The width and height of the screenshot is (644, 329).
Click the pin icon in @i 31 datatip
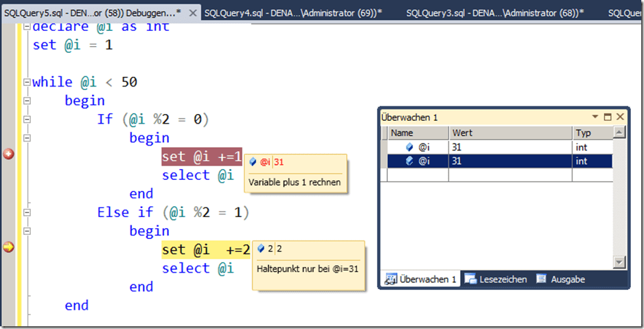tap(253, 162)
